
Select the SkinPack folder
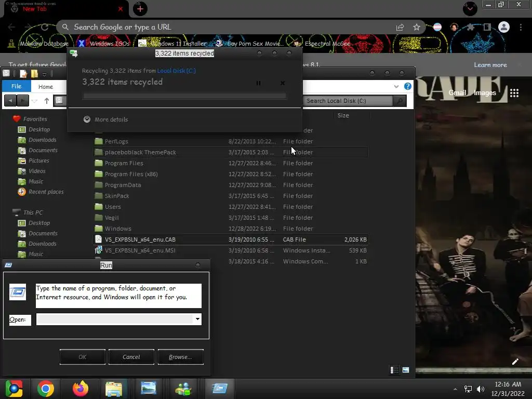point(231,196)
